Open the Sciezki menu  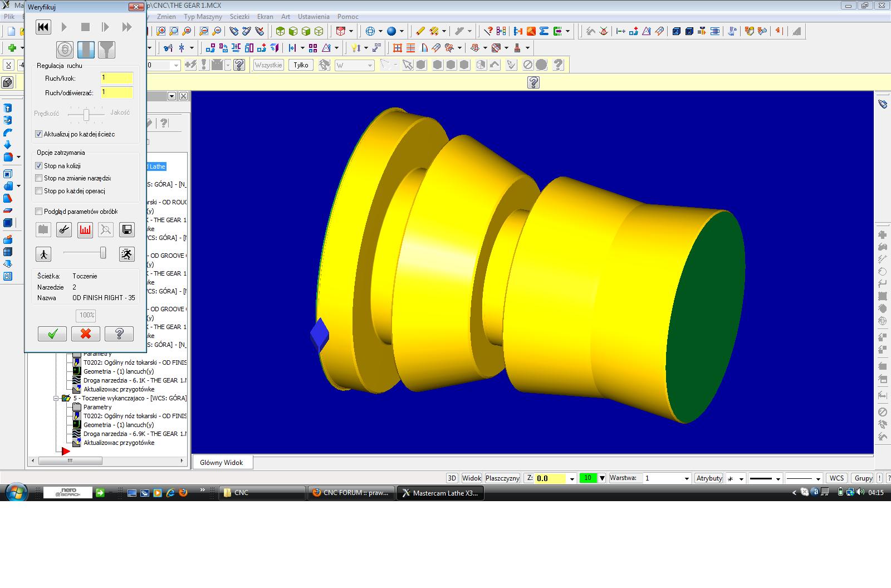[x=239, y=17]
